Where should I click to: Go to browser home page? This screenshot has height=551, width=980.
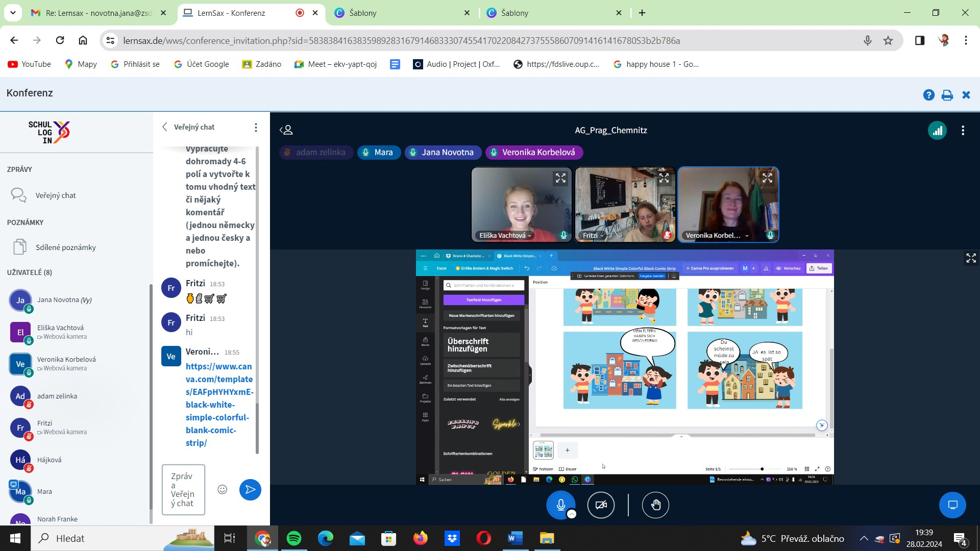[83, 40]
